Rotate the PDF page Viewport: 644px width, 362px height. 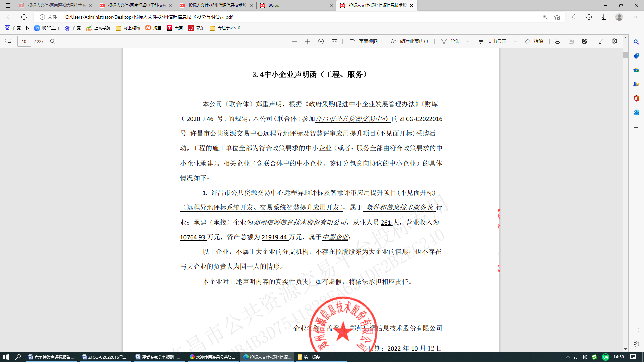[321, 41]
